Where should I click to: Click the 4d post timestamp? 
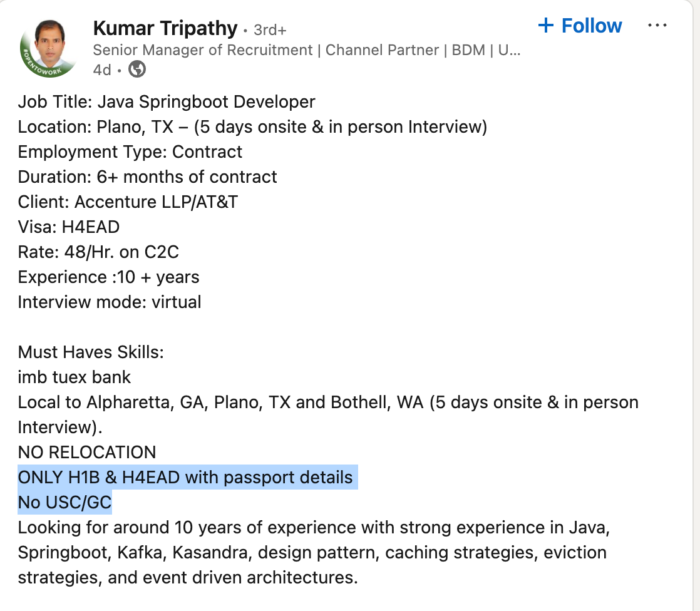coord(101,69)
